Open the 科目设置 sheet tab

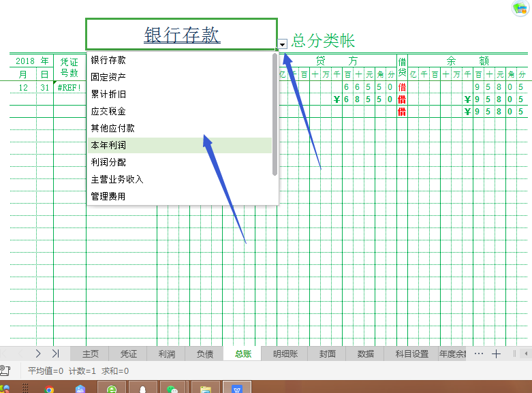[x=411, y=354]
